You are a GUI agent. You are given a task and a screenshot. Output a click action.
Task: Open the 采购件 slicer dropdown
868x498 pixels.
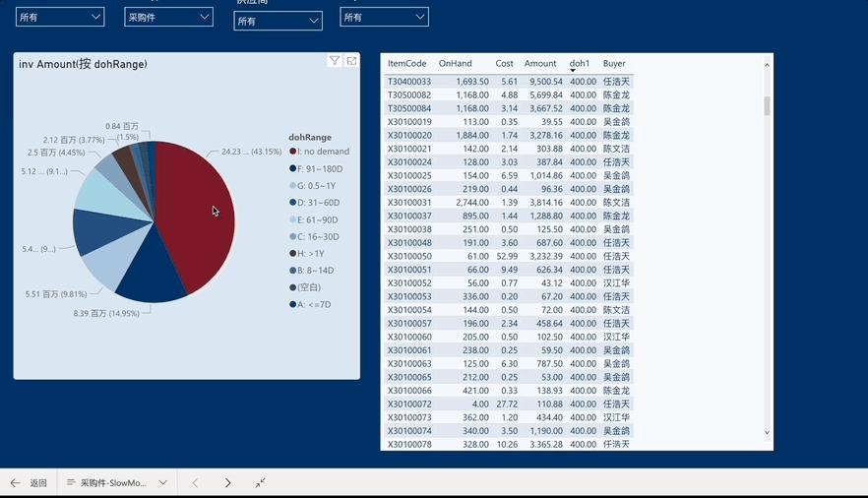pos(168,17)
